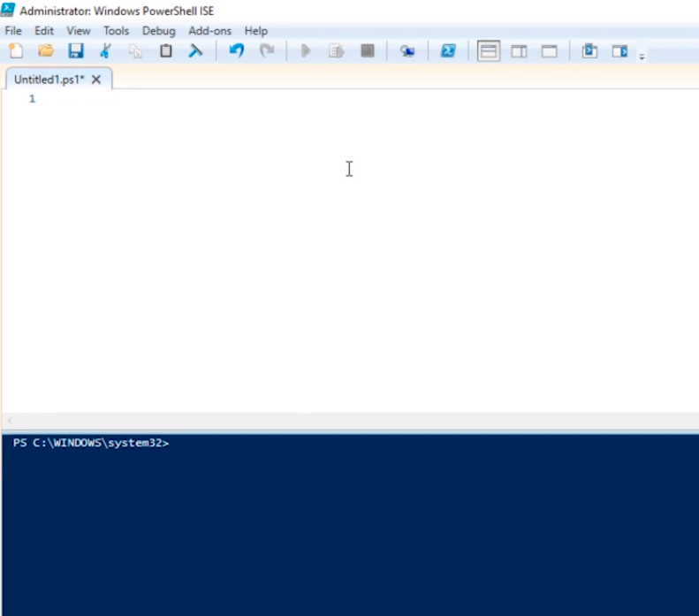Paste with the clipboard icon
Image resolution: width=699 pixels, height=616 pixels.
(166, 50)
